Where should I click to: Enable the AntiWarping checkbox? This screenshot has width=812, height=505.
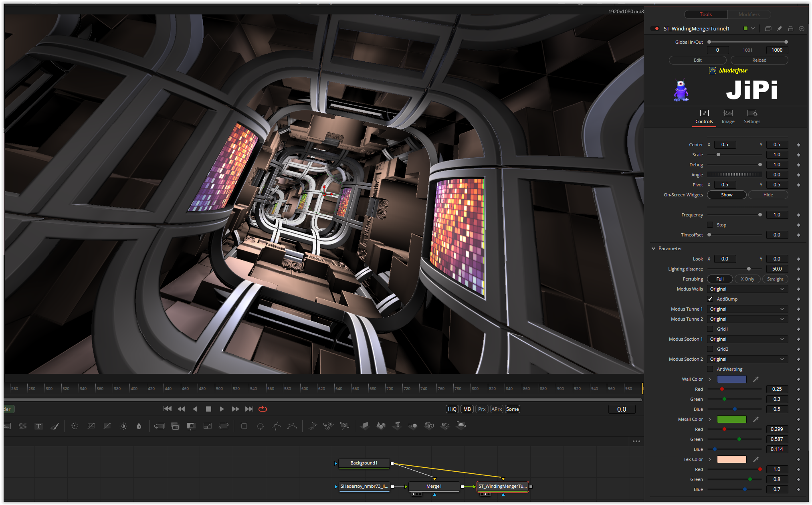(x=710, y=369)
